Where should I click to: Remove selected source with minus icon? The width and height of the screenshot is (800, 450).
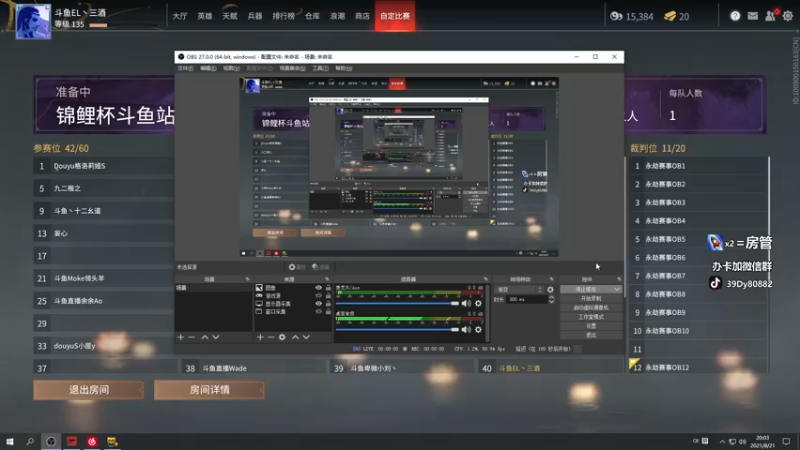(271, 337)
